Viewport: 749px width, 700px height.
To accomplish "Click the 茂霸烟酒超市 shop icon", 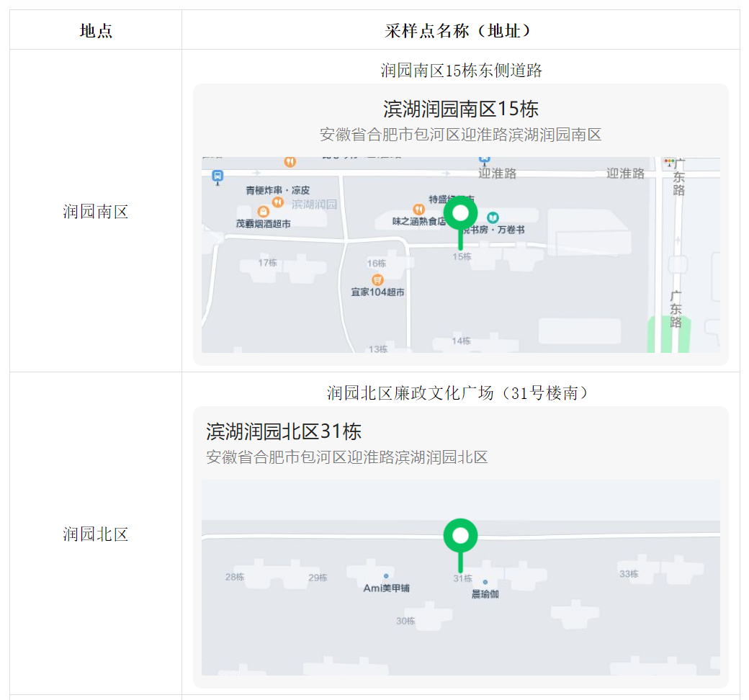I will click(264, 211).
